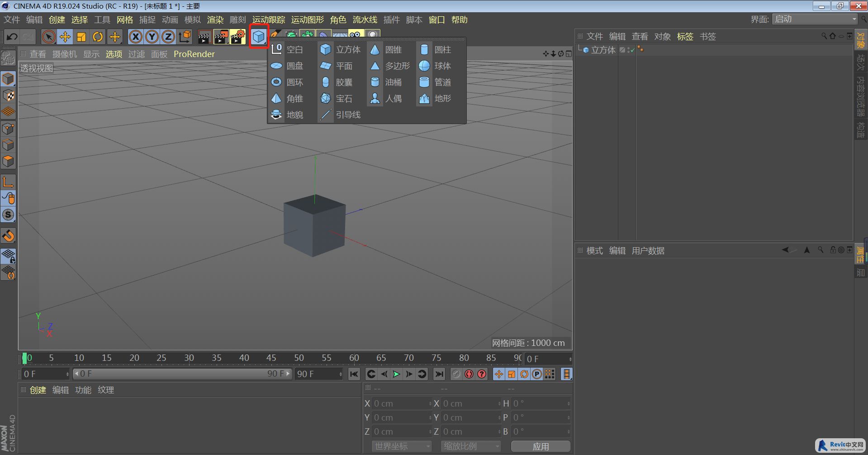Click the Undo arrow icon

[x=12, y=37]
